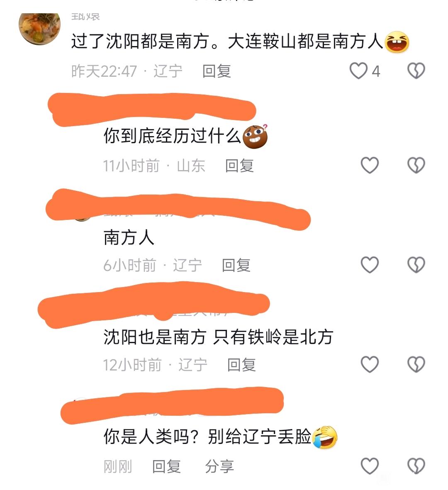Like the top comment with 4 likes

point(358,71)
